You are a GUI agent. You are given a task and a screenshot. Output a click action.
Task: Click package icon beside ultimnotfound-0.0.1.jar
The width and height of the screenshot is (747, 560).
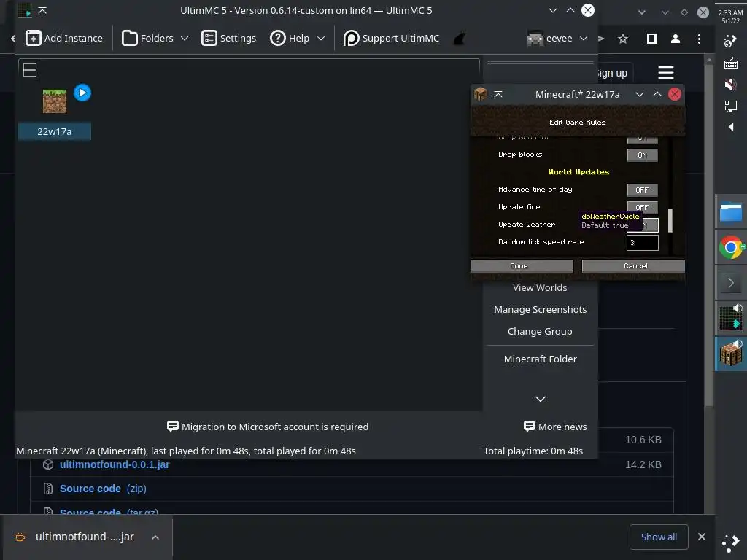coord(47,464)
